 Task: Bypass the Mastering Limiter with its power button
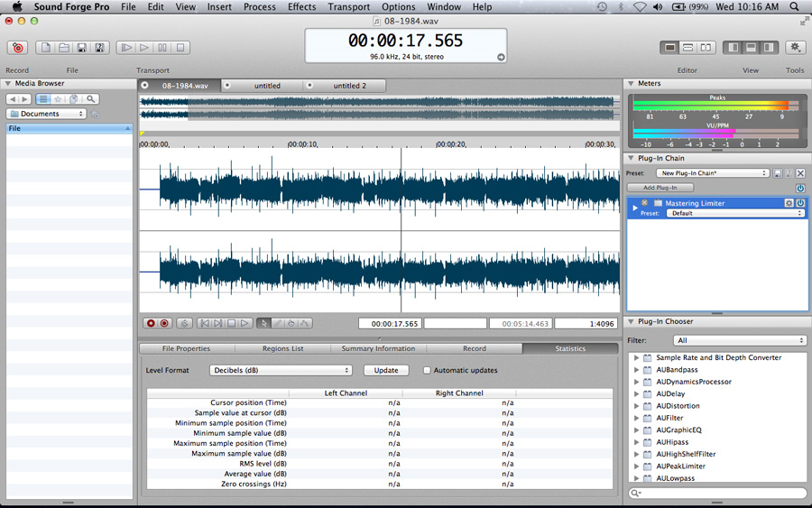pos(800,203)
